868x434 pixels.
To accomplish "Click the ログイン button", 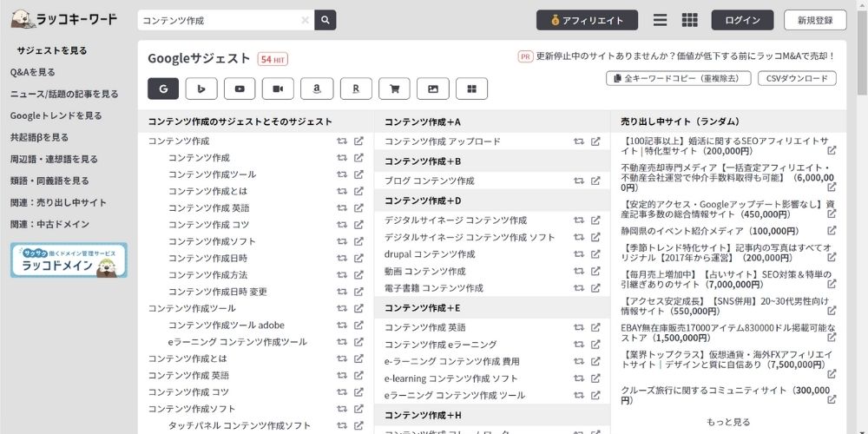I will click(x=742, y=21).
